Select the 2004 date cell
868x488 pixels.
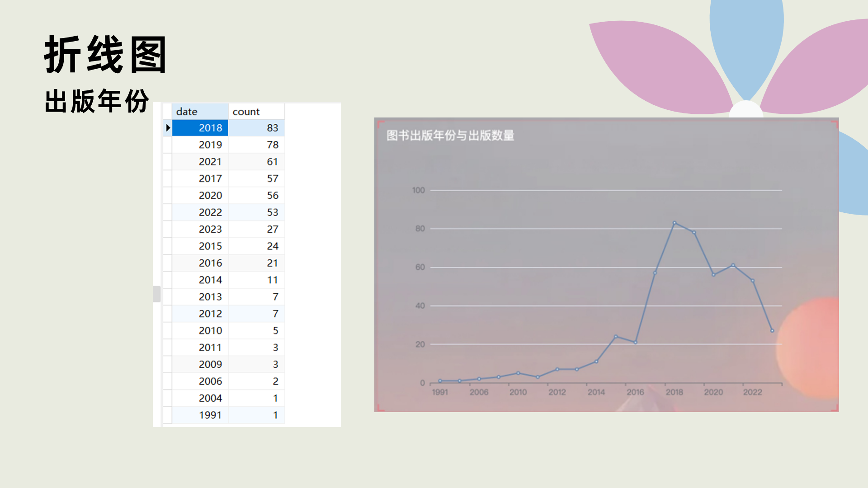[200, 398]
